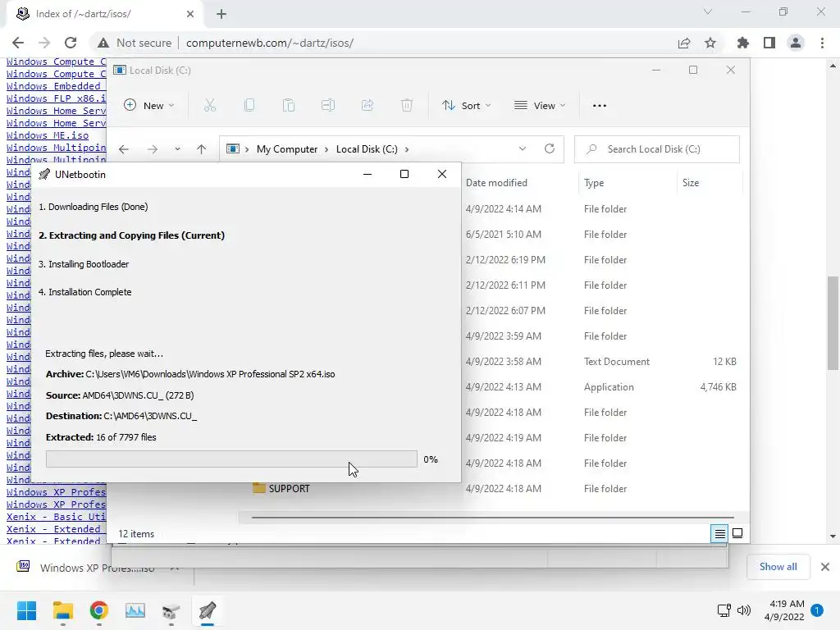Expand address bar history dropdown
This screenshot has height=630, width=840.
[523, 149]
